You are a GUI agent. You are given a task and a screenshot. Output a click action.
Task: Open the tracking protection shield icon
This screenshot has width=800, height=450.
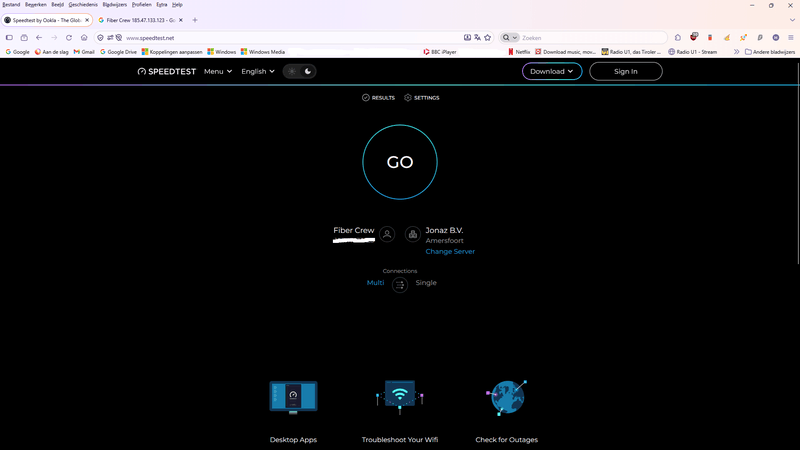[x=101, y=38]
